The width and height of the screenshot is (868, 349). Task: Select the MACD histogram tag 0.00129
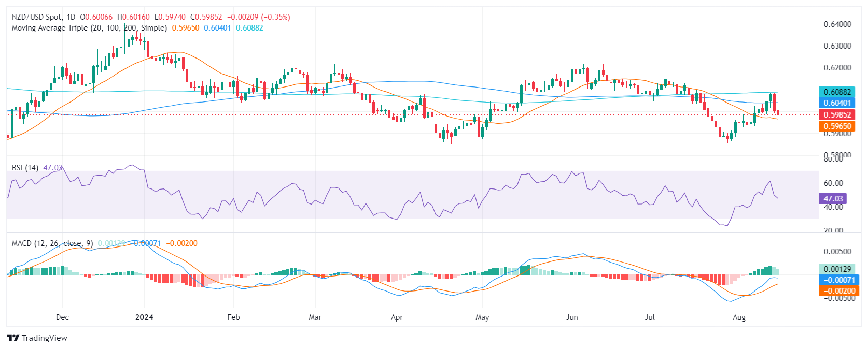tap(837, 269)
